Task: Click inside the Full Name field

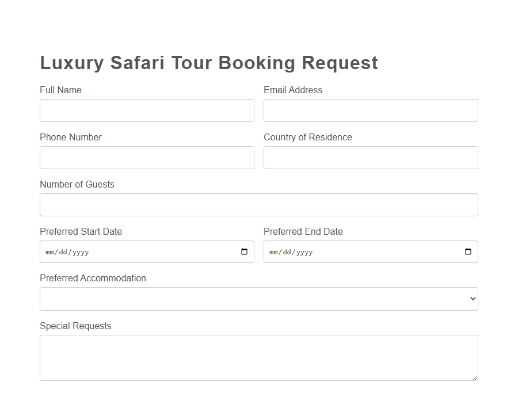Action: click(147, 110)
